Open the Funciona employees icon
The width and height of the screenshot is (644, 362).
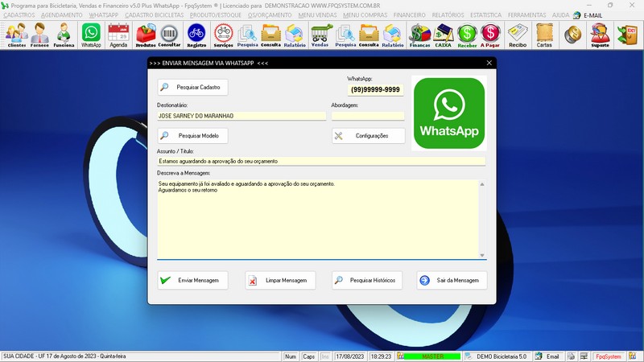(x=64, y=35)
